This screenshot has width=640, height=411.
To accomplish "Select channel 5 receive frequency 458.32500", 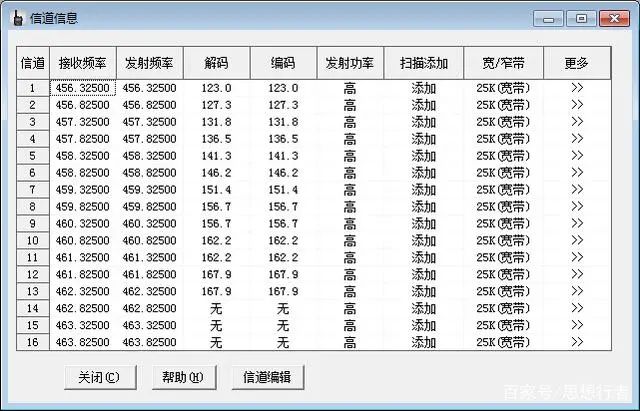I will tap(83, 156).
